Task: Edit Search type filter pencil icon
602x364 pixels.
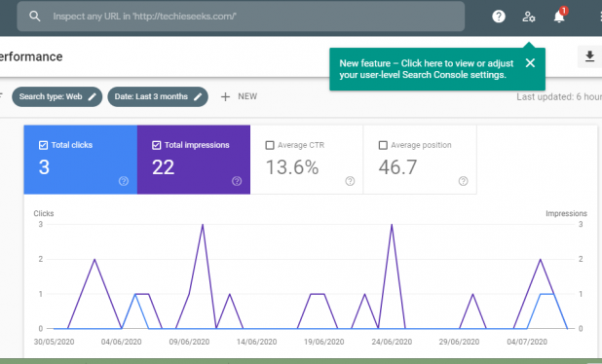Action: [93, 96]
